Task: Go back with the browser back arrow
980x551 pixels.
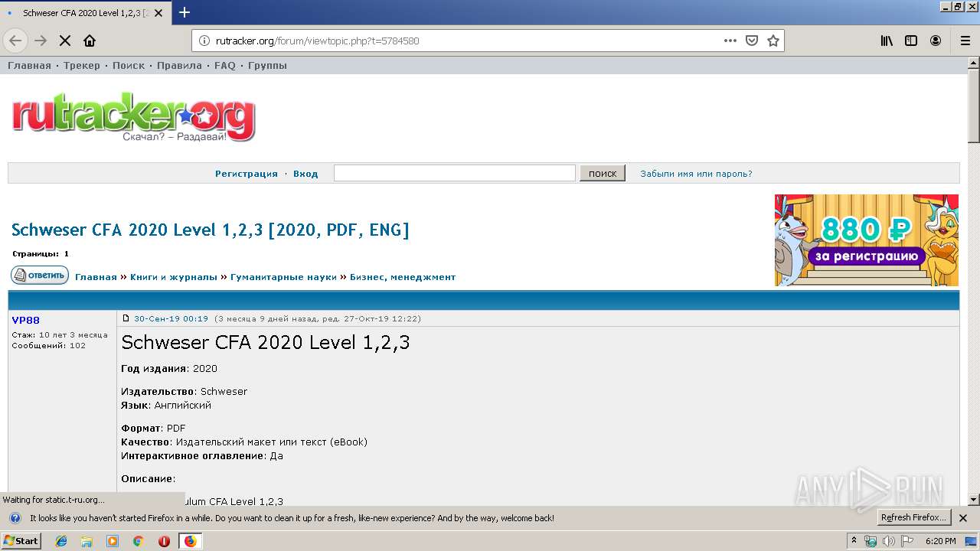Action: [15, 41]
